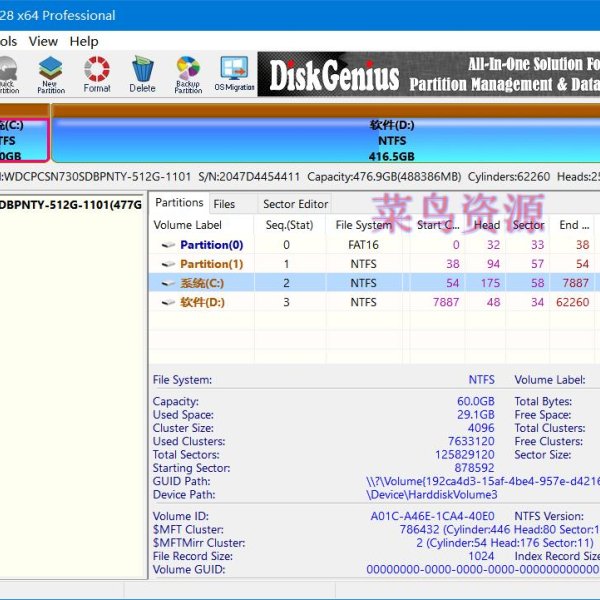This screenshot has height=600, width=600.
Task: Click the File Record Size value 1024
Action: [x=481, y=556]
